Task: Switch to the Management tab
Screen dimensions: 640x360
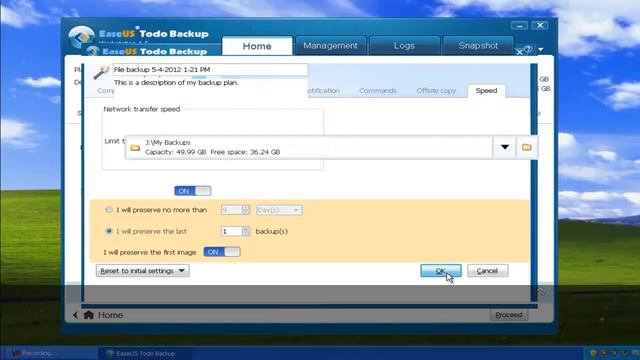Action: click(330, 46)
